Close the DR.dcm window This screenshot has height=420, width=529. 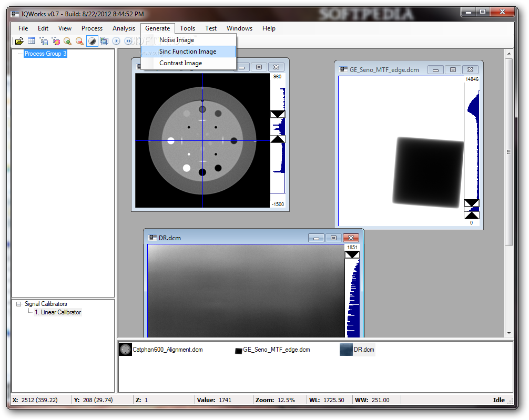[x=351, y=238]
